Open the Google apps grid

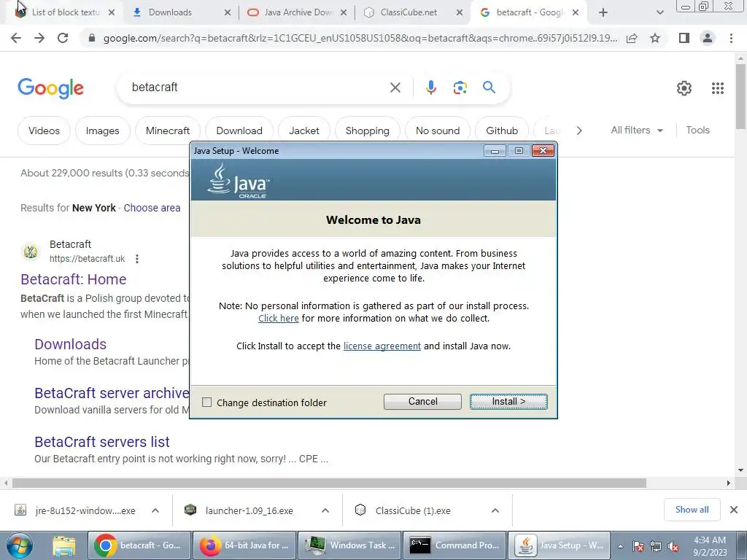click(x=718, y=88)
